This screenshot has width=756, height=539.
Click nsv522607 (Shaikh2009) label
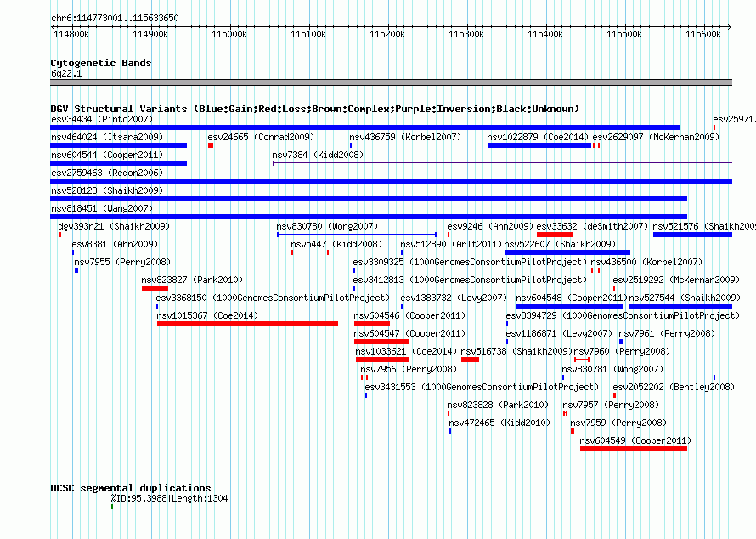click(x=560, y=244)
